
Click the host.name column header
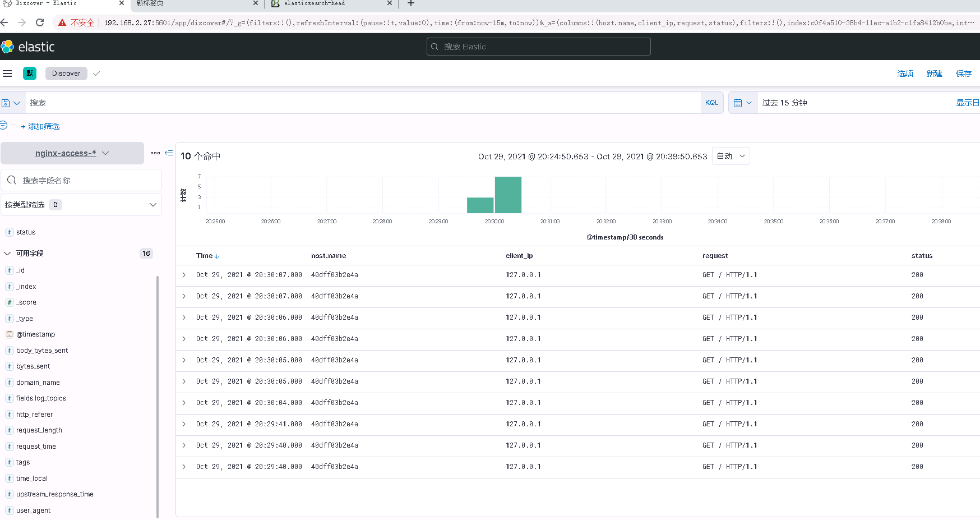(329, 256)
